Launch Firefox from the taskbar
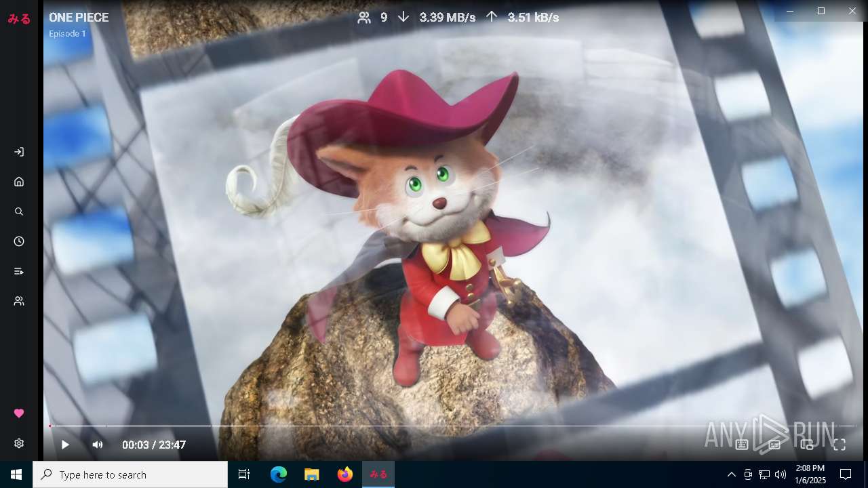This screenshot has height=488, width=868. point(344,474)
